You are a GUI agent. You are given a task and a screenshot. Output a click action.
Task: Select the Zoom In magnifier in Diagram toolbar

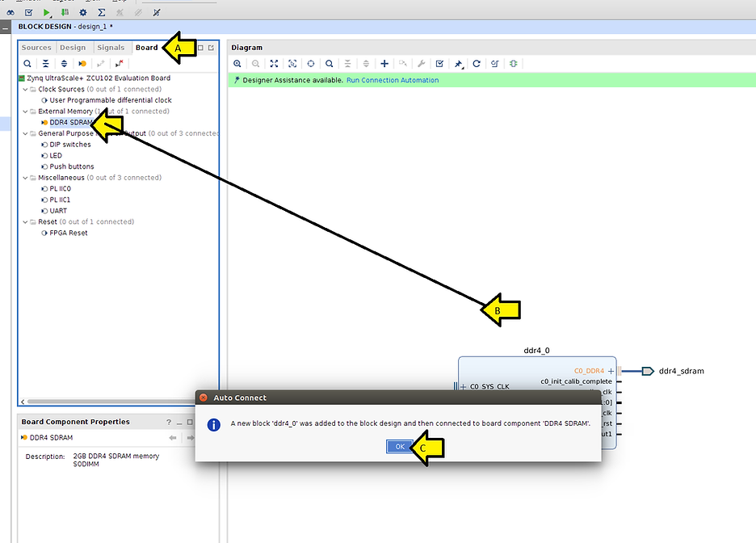[x=237, y=64]
